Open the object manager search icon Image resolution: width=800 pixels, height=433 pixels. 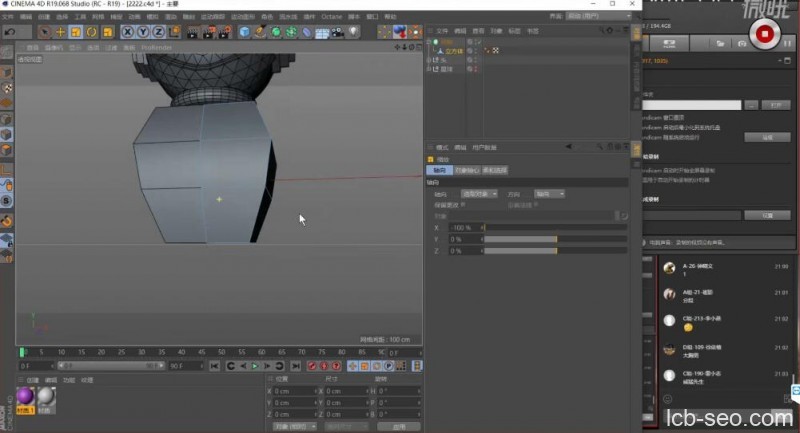[602, 31]
